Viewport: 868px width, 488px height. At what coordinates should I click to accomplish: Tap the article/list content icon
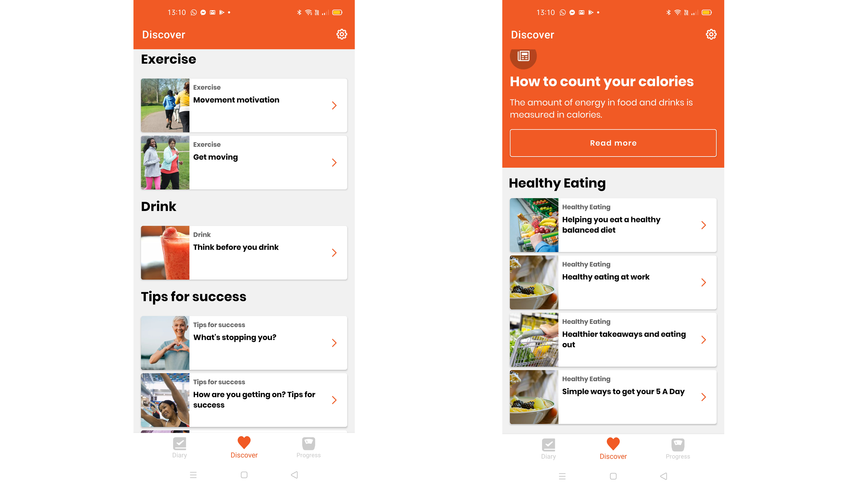523,56
